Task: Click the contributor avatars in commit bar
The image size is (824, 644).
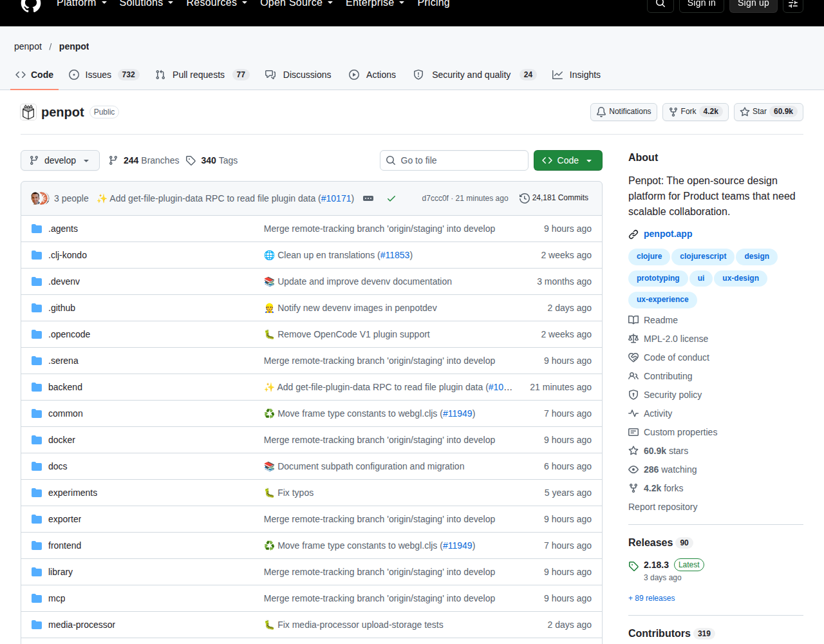Action: 40,198
